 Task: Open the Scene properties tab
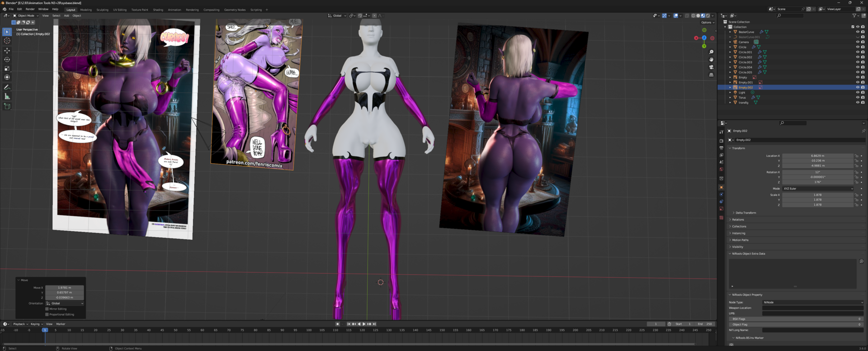tap(721, 162)
